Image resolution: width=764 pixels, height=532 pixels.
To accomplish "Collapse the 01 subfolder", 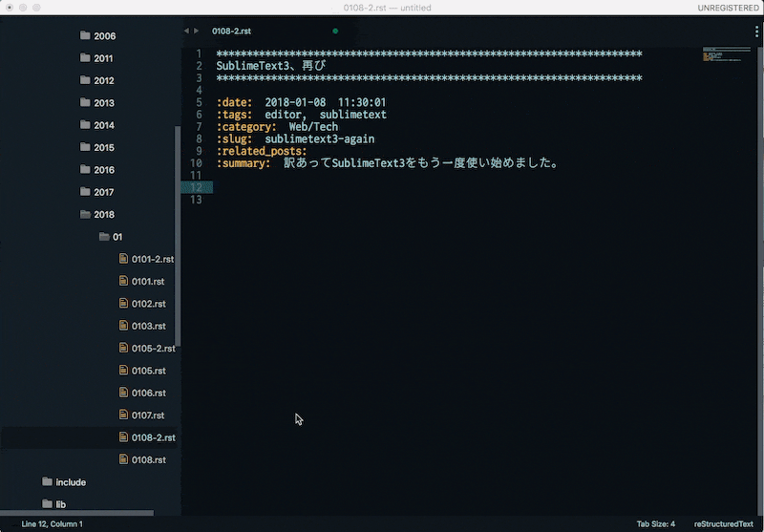I will click(117, 237).
